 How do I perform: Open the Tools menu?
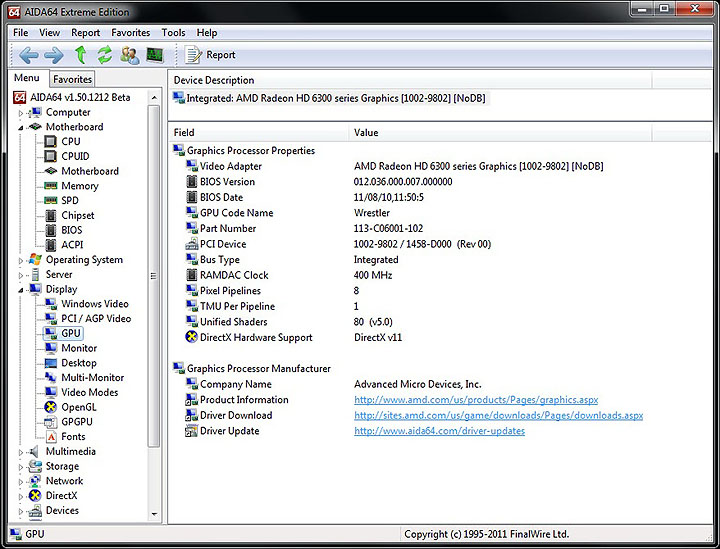173,33
